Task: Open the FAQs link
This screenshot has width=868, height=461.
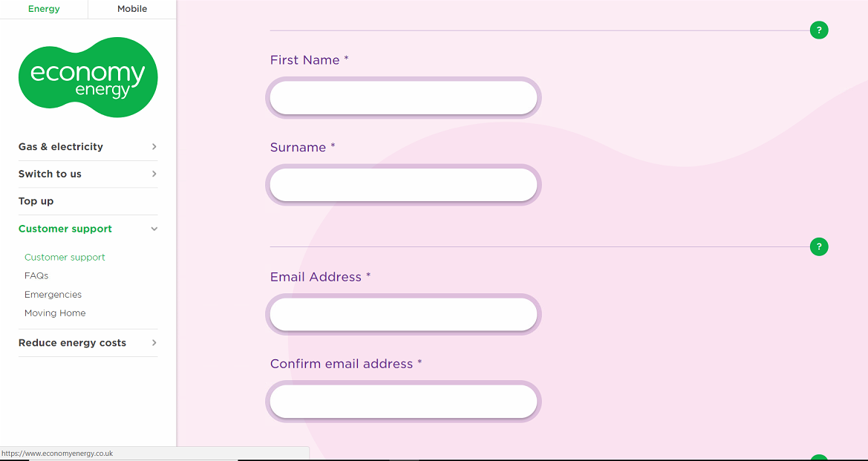Action: (36, 275)
